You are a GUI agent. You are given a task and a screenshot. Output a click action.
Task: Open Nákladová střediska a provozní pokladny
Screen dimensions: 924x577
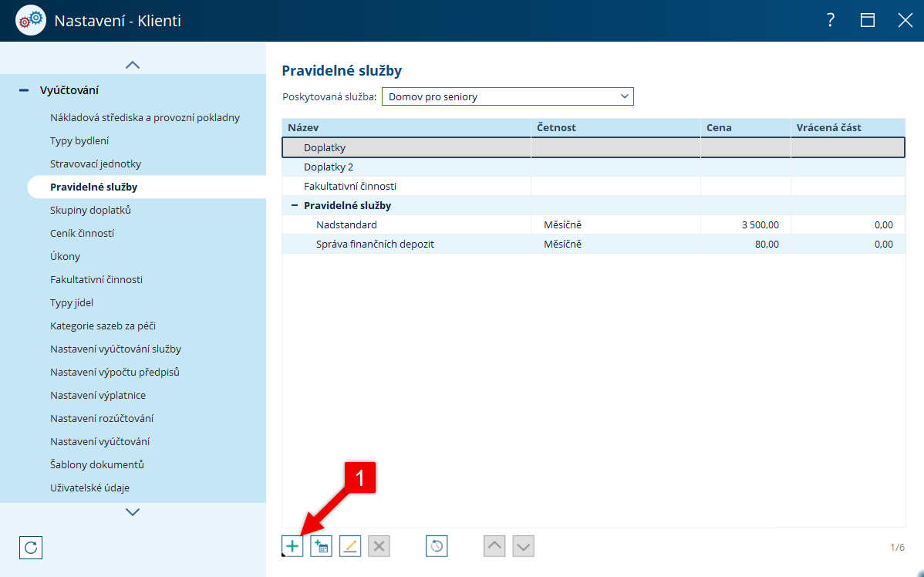pyautogui.click(x=145, y=118)
